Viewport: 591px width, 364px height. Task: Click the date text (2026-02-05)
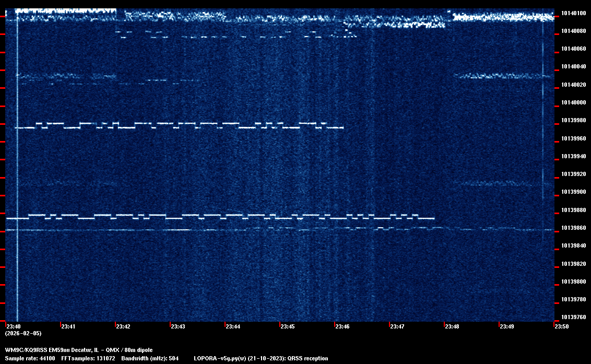coord(23,333)
